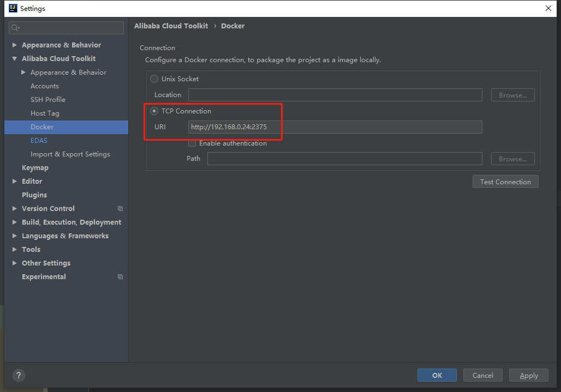Click the search magnifier in the settings search box
This screenshot has width=561, height=392.
[13, 27]
